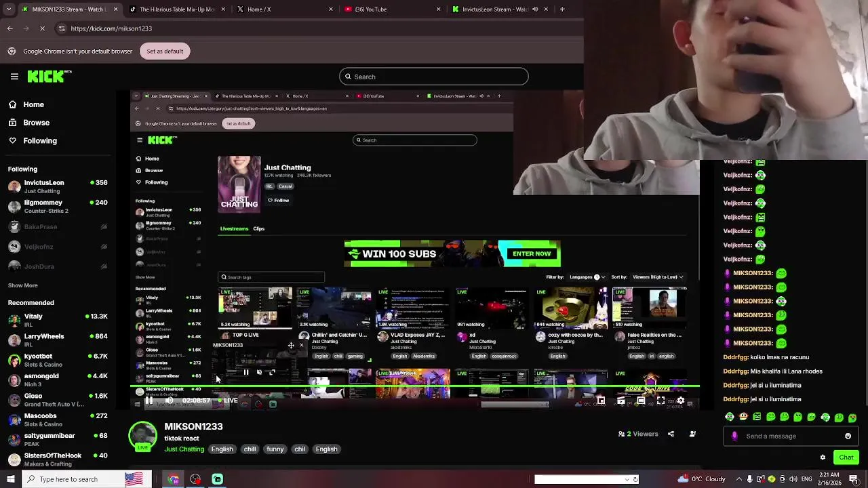Open Vitaly recommended channel
Screen dimensions: 868x488
click(58, 320)
